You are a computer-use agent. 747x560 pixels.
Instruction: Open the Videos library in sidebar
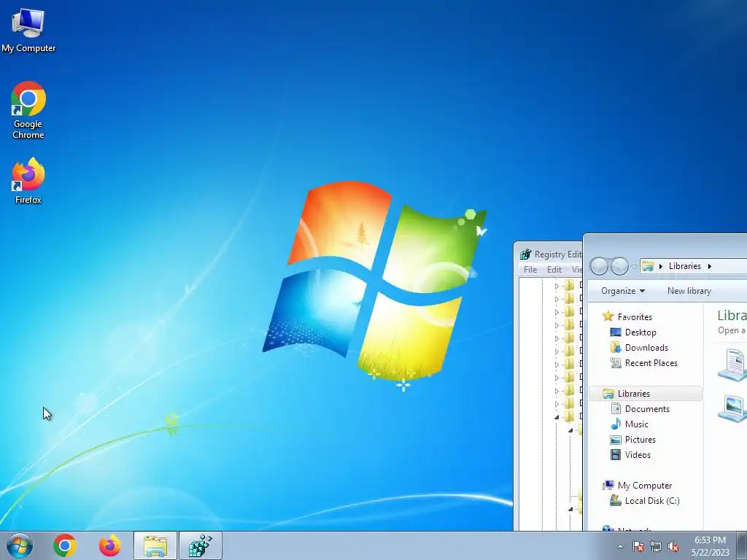638,455
